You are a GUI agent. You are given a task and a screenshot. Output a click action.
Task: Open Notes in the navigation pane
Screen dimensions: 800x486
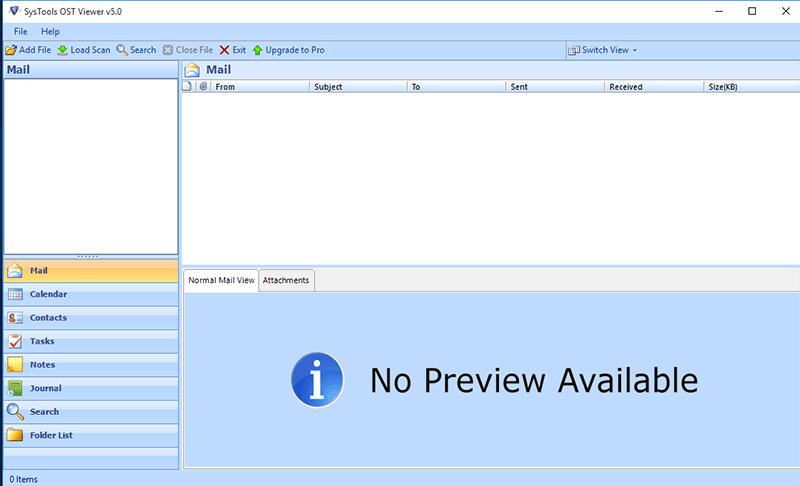(x=42, y=365)
